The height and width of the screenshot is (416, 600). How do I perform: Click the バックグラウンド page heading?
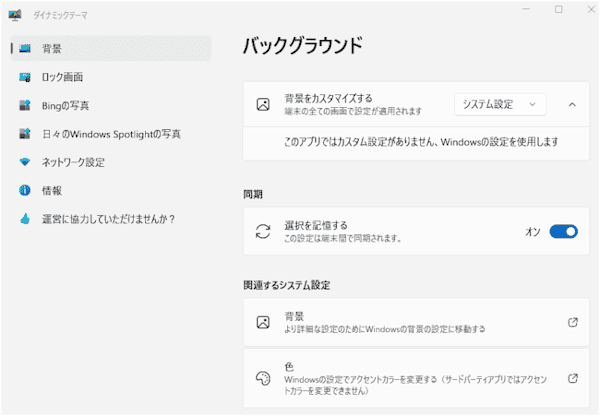[303, 46]
